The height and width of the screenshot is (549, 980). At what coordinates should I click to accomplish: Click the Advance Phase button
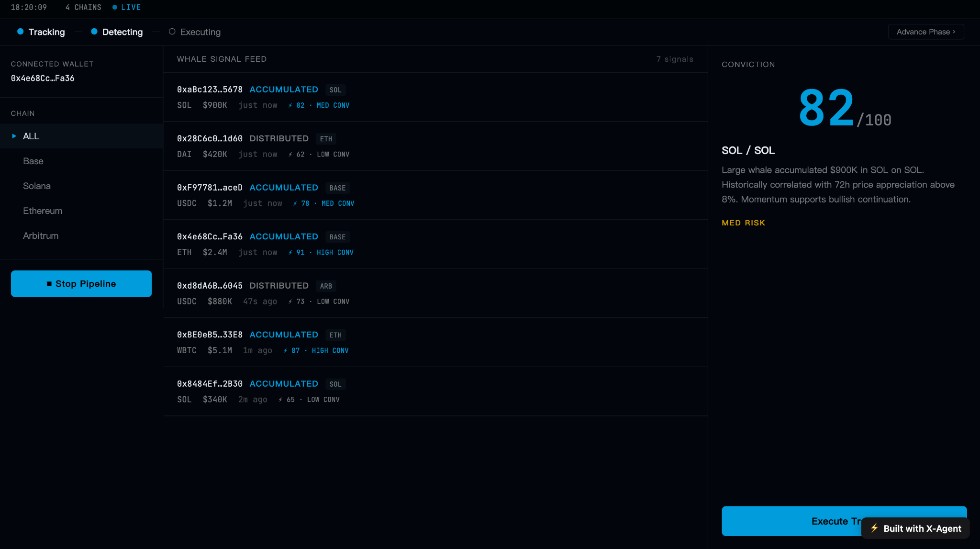[x=926, y=32]
